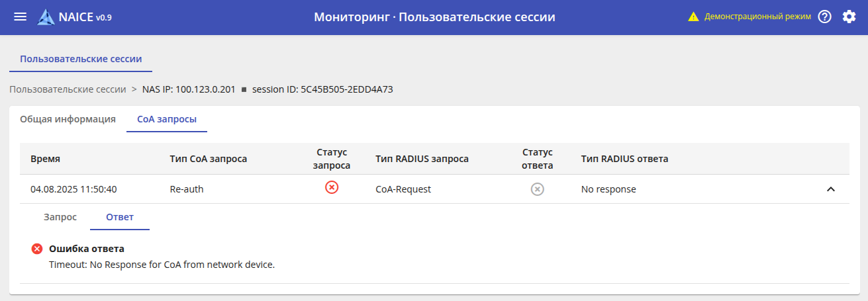Click the Демонстрационный режим label
Image resolution: width=868 pixels, height=301 pixels.
(x=757, y=17)
